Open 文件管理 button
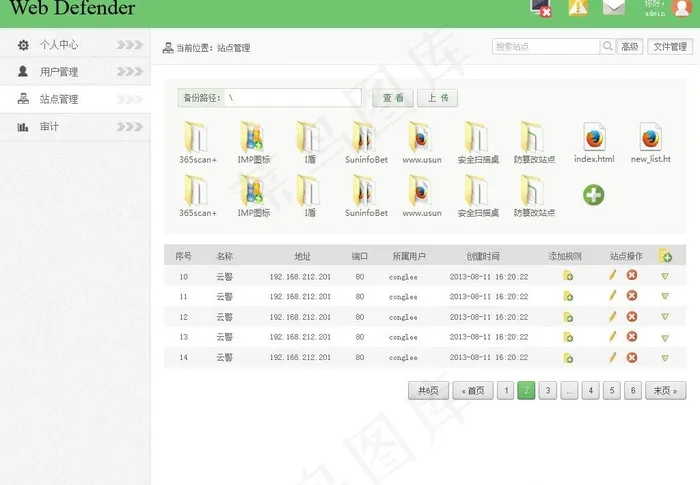 (x=670, y=46)
